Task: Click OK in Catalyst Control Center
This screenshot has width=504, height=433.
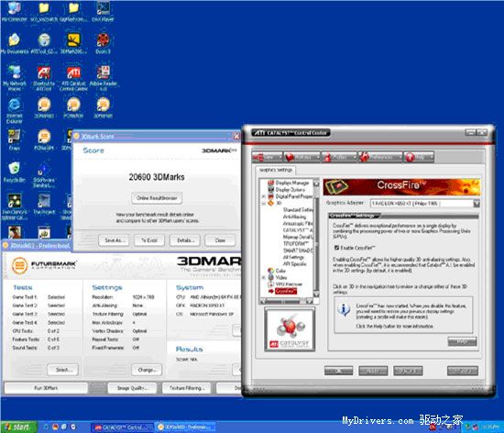Action: [x=338, y=371]
